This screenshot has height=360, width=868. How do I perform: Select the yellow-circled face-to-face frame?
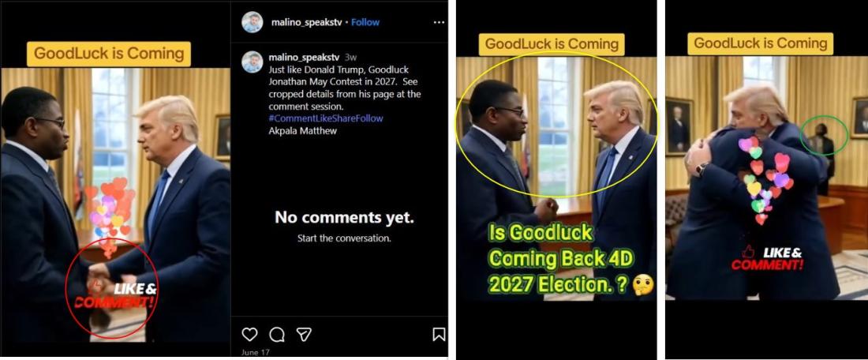556,178
